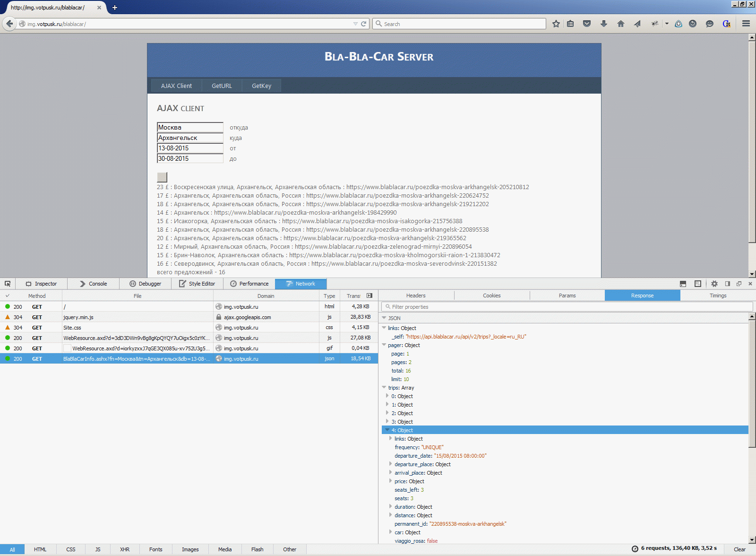Viewport: 756px width, 556px height.
Task: Filter requests by Media
Action: (225, 549)
